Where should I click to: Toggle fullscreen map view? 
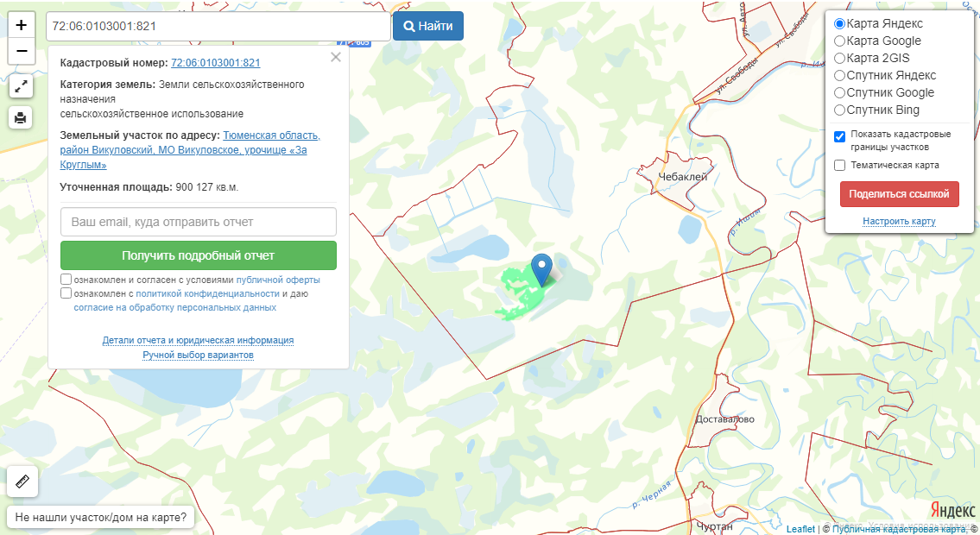click(x=21, y=87)
